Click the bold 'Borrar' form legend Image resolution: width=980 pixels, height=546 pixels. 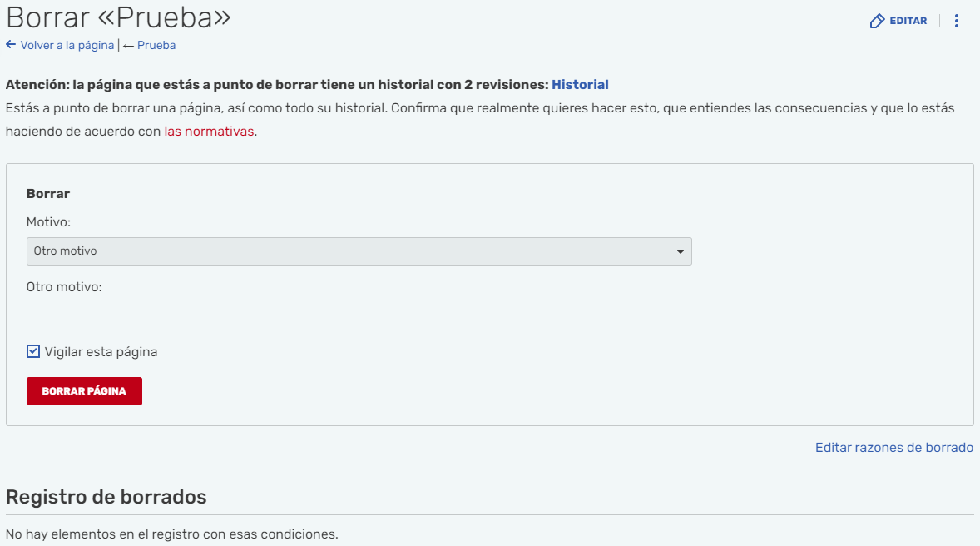[x=48, y=193]
